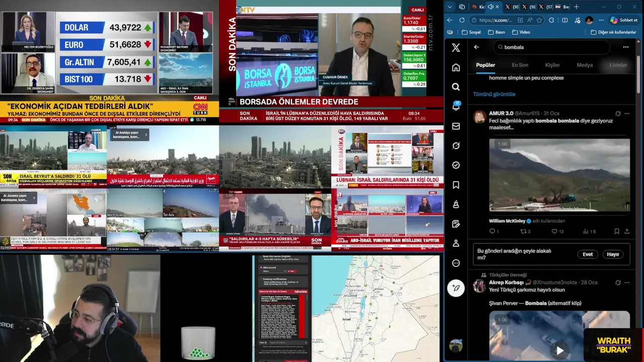The width and height of the screenshot is (644, 362).
Task: Open a new browser tab
Action: [x=577, y=7]
